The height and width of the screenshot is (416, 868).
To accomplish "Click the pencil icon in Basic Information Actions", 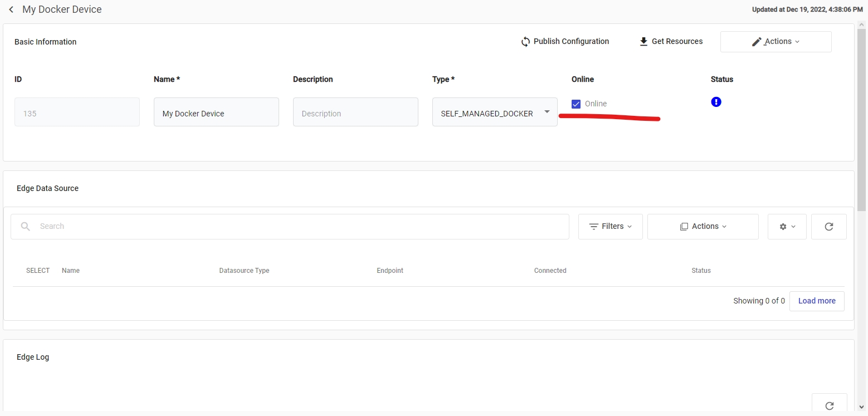I will 756,42.
